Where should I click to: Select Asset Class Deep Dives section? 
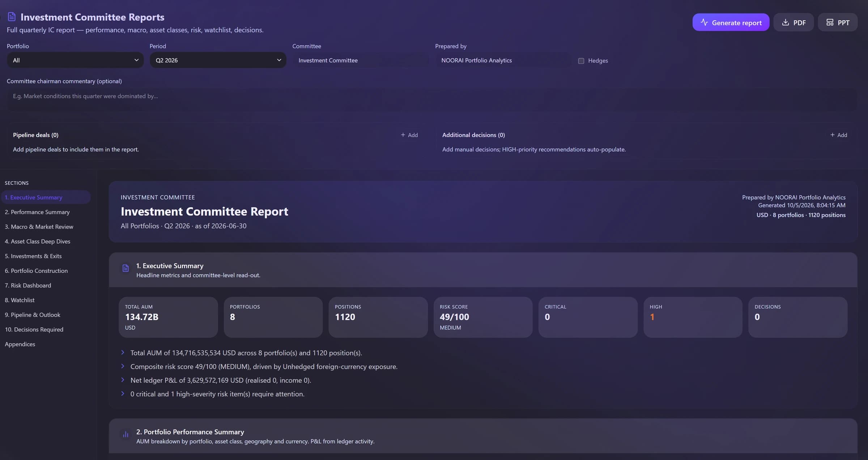pyautogui.click(x=46, y=242)
